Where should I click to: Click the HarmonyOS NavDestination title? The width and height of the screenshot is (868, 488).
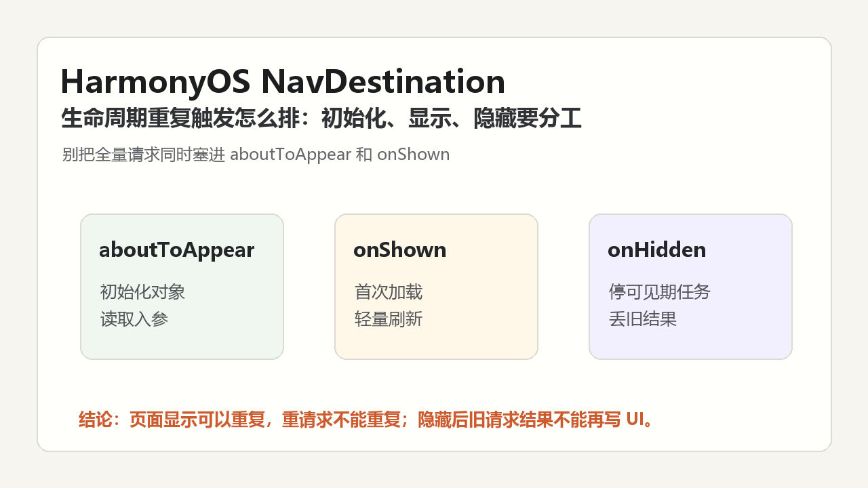283,82
